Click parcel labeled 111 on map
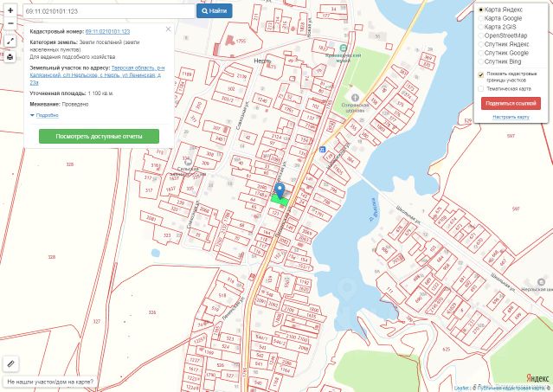This screenshot has height=392, width=553. (389, 290)
